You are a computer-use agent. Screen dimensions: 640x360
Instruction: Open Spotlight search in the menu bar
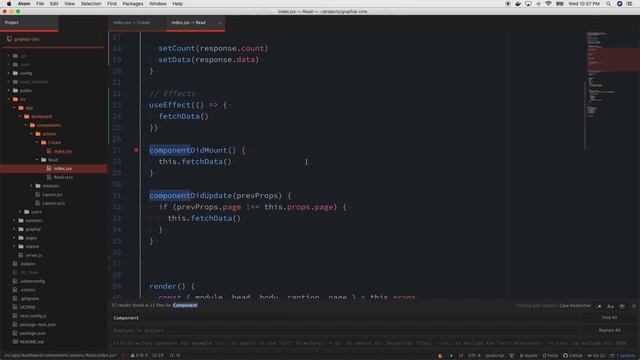point(608,4)
